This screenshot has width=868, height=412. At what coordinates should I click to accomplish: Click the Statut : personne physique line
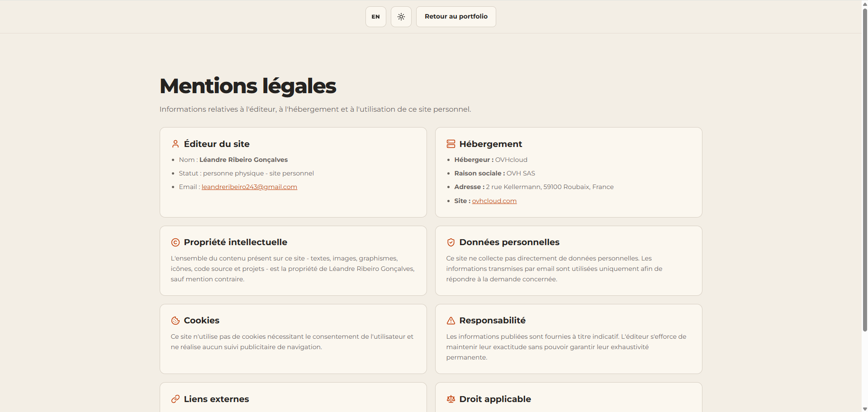[246, 173]
